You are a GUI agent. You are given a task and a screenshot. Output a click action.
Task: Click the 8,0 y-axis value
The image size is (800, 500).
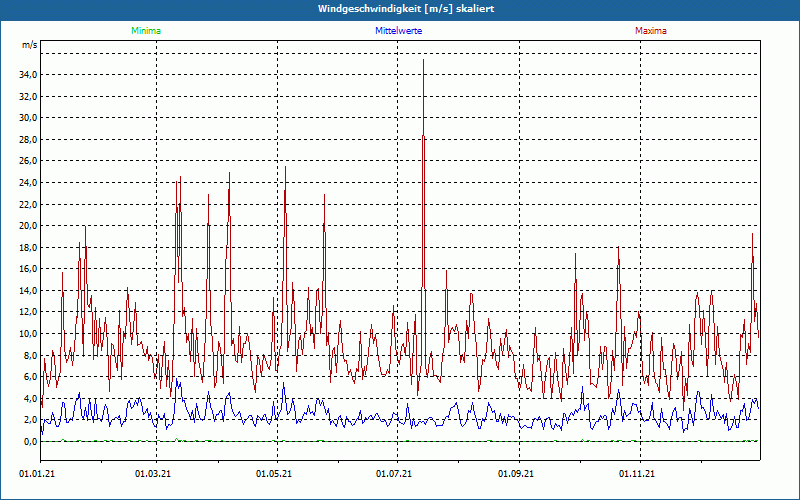(30, 356)
